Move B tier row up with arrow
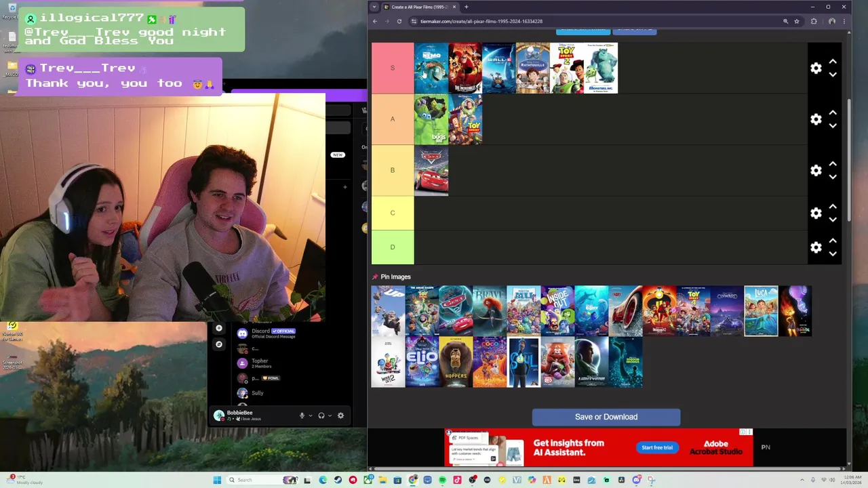 point(833,164)
